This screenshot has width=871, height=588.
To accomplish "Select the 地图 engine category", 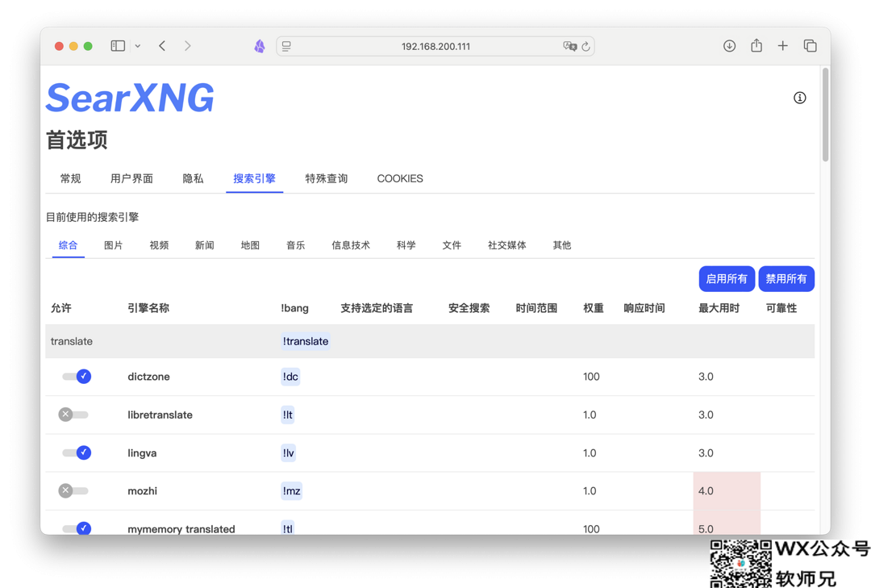I will pos(250,245).
